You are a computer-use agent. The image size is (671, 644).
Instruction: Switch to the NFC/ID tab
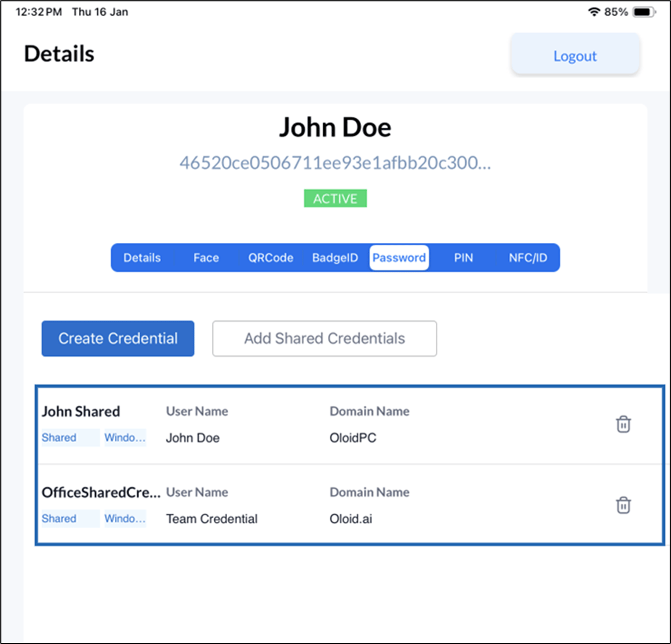528,258
